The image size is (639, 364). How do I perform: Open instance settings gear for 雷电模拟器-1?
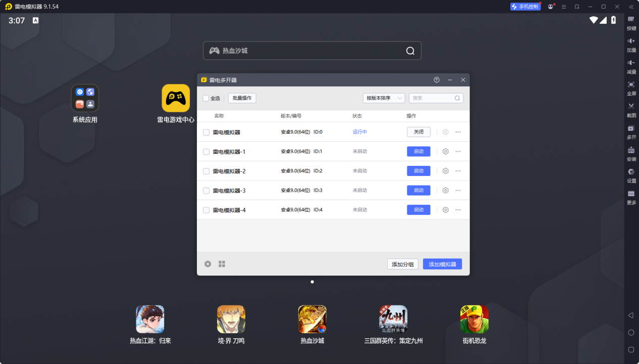445,151
